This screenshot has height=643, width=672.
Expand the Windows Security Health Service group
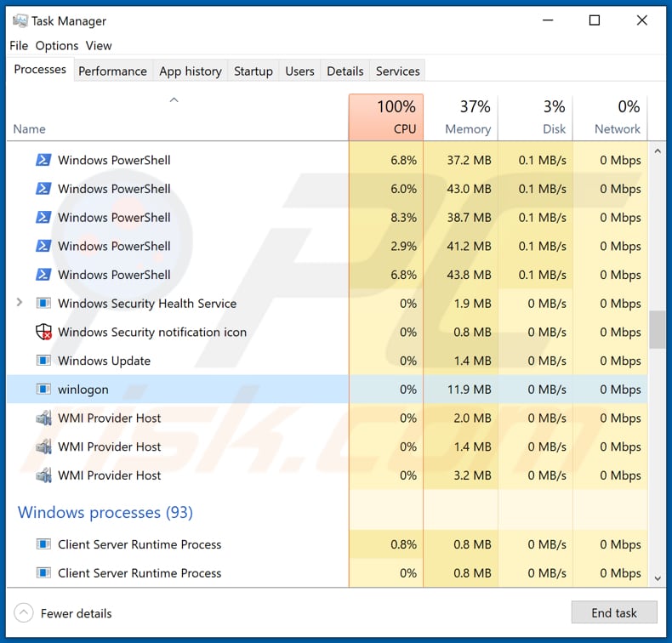pos(20,303)
